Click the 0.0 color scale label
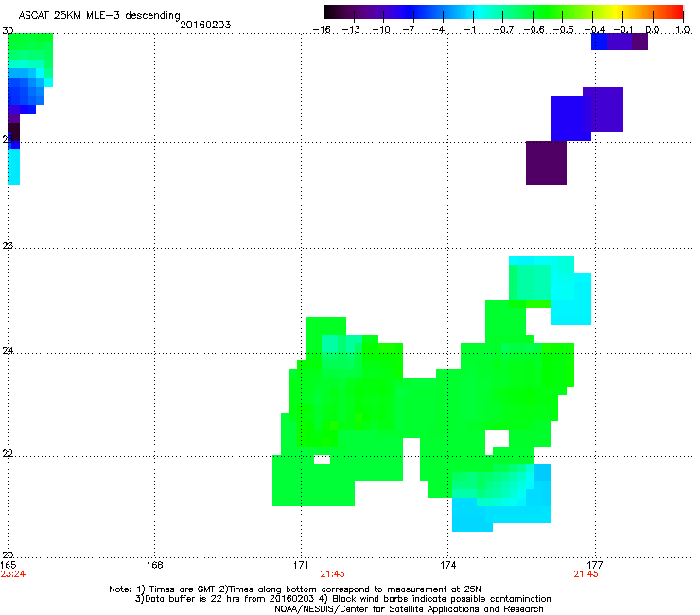The height and width of the screenshot is (615, 700). pos(653,30)
